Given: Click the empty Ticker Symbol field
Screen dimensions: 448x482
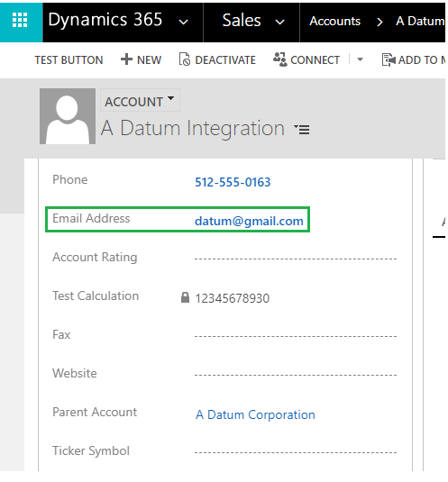Looking at the screenshot, I should tap(296, 452).
